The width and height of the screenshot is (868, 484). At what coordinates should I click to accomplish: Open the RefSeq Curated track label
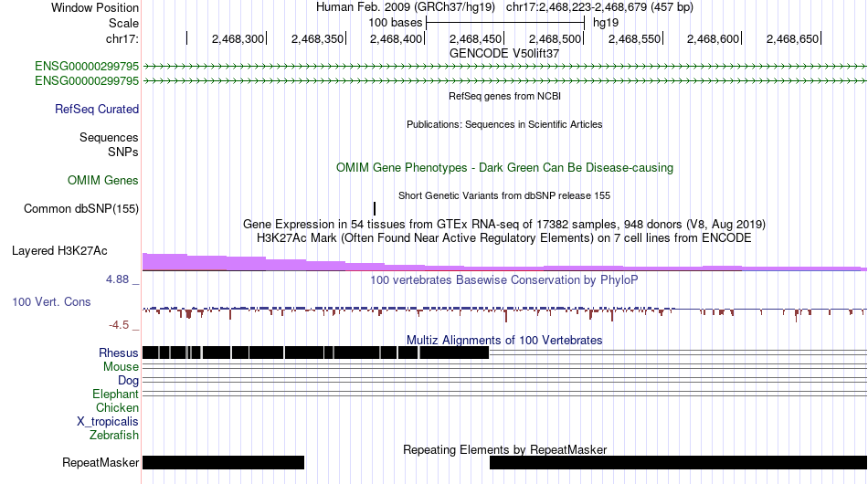[97, 109]
